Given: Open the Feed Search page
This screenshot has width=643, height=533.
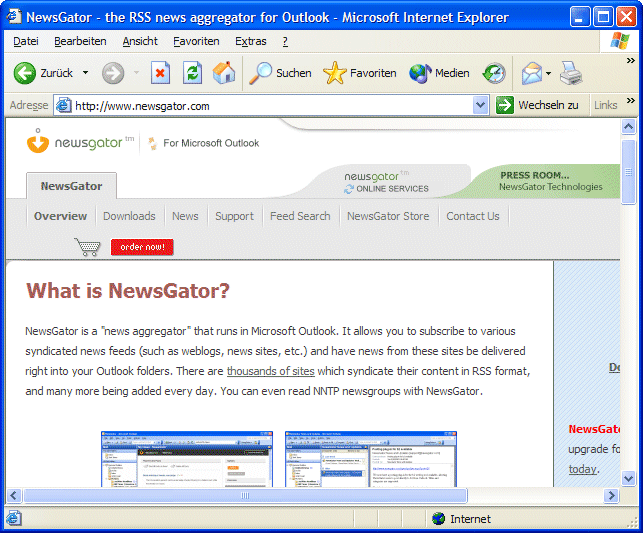Looking at the screenshot, I should click(x=300, y=216).
